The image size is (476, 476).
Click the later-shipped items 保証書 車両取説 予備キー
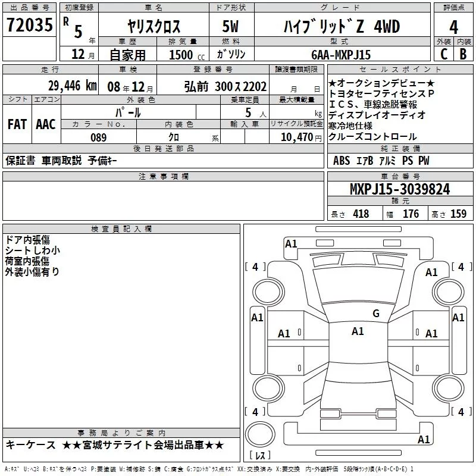click(x=61, y=161)
